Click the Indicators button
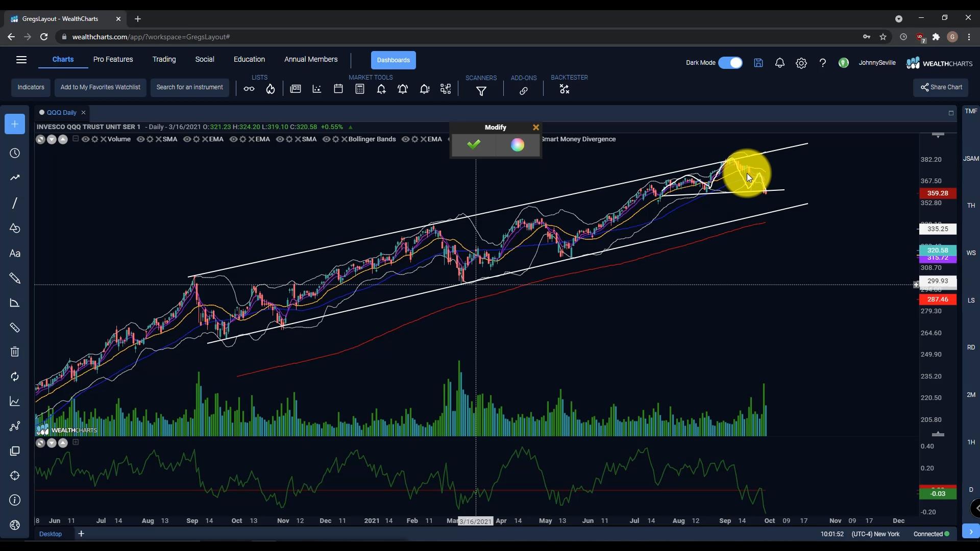 (31, 87)
